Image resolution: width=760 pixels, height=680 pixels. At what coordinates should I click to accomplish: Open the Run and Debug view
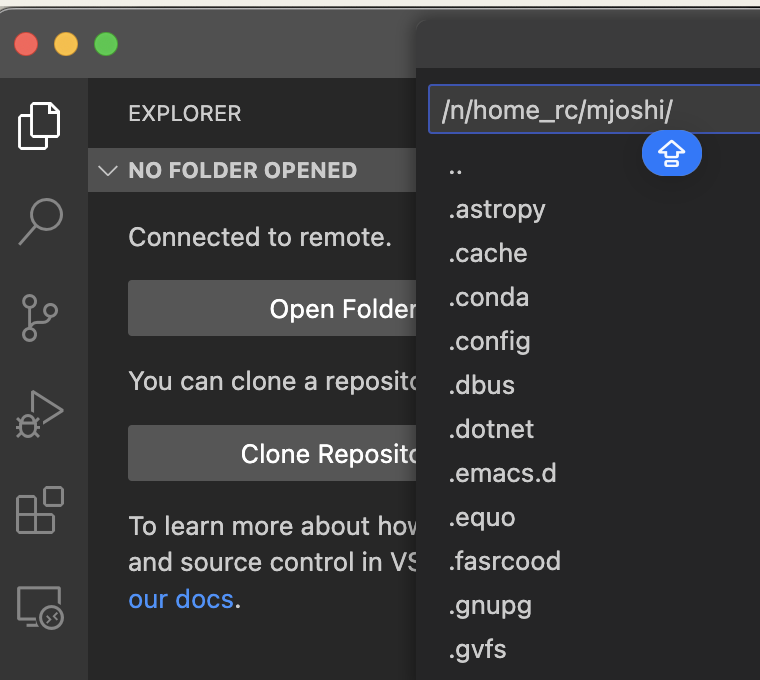40,413
